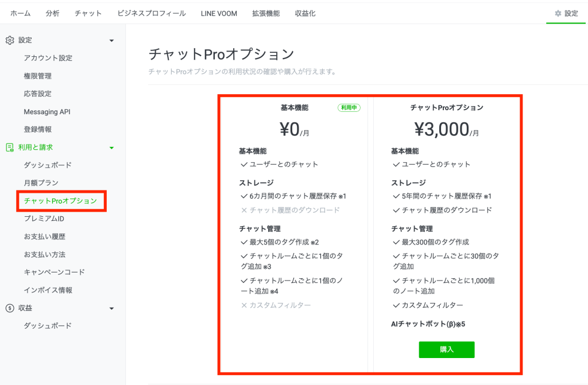
Task: Expand the 収益 section chevron
Action: [113, 308]
